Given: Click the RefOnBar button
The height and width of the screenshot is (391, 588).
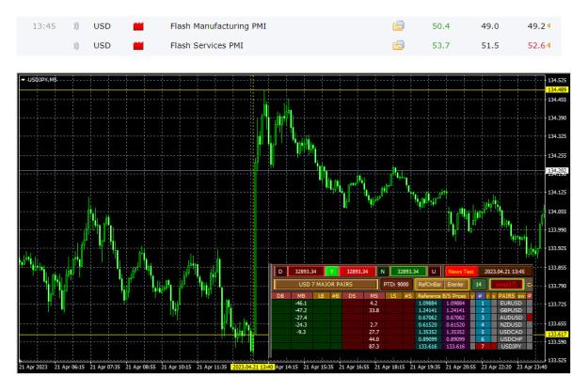Looking at the screenshot, I should coord(429,284).
